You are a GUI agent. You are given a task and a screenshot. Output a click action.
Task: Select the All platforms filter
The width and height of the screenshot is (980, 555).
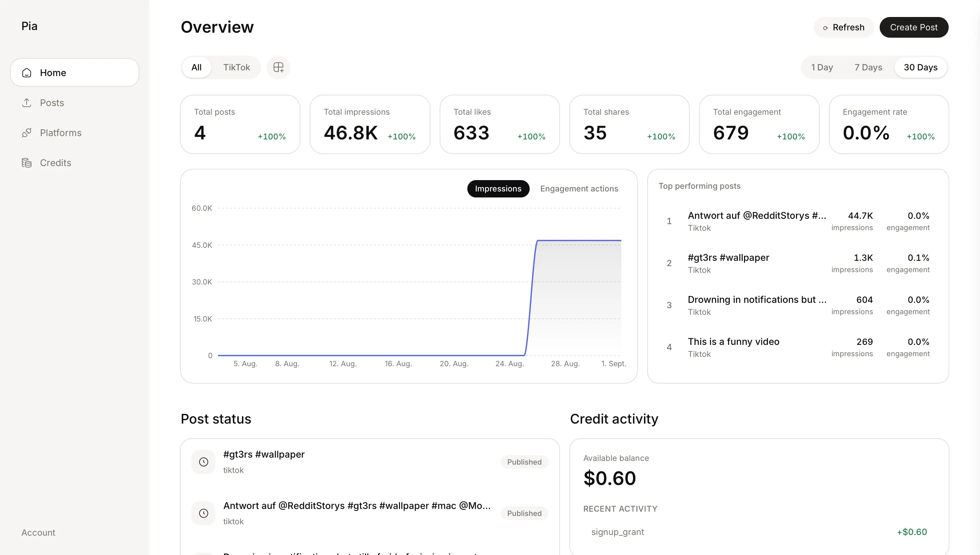(197, 67)
